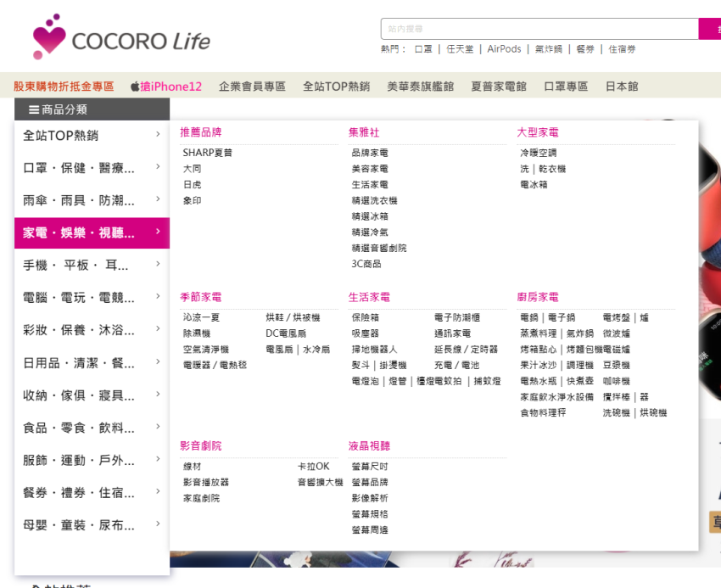The height and width of the screenshot is (588, 721).
Task: Expand the 彩妝・保養・沐浴 category arrow
Action: click(x=158, y=328)
